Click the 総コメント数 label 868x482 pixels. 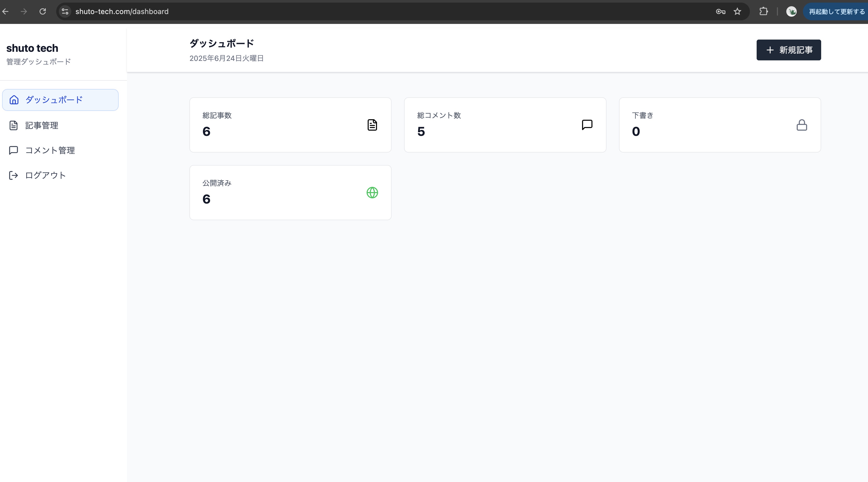pos(439,115)
